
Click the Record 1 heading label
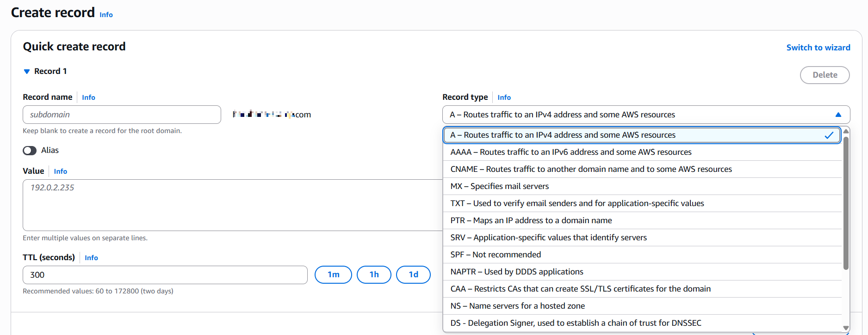click(50, 71)
